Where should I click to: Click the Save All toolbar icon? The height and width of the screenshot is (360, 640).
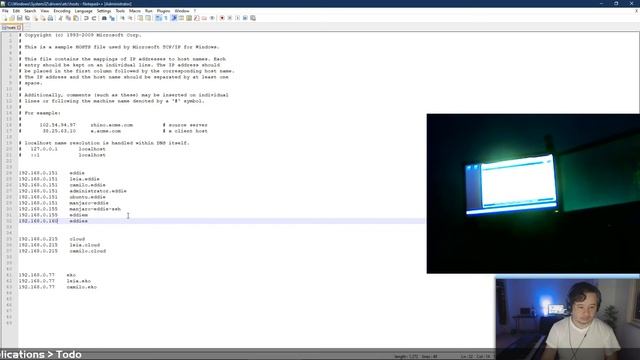[x=27, y=18]
